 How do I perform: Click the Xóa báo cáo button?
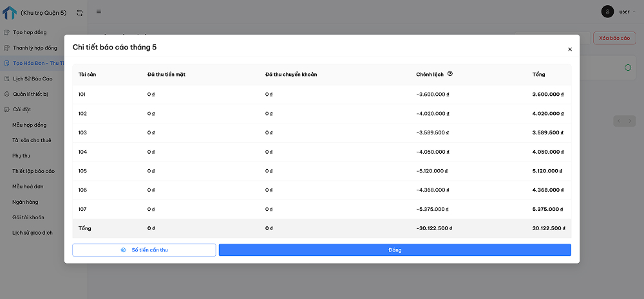pyautogui.click(x=614, y=38)
